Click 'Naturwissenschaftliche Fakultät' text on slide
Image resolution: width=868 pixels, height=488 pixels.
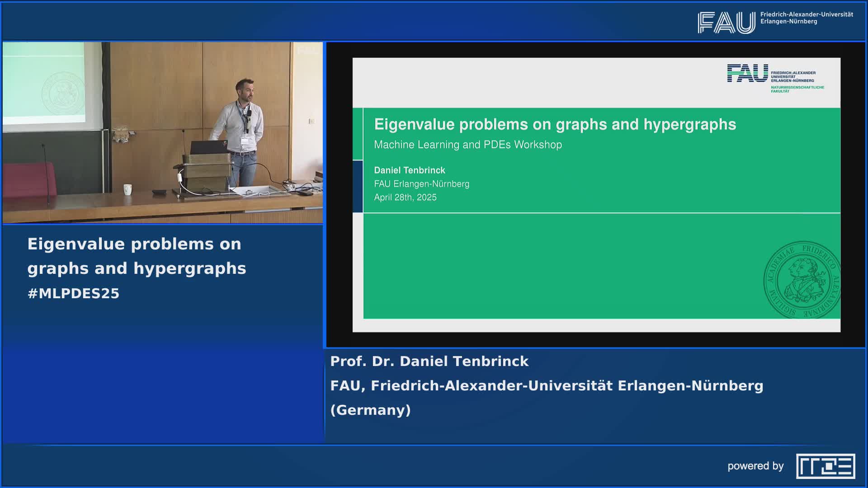797,89
